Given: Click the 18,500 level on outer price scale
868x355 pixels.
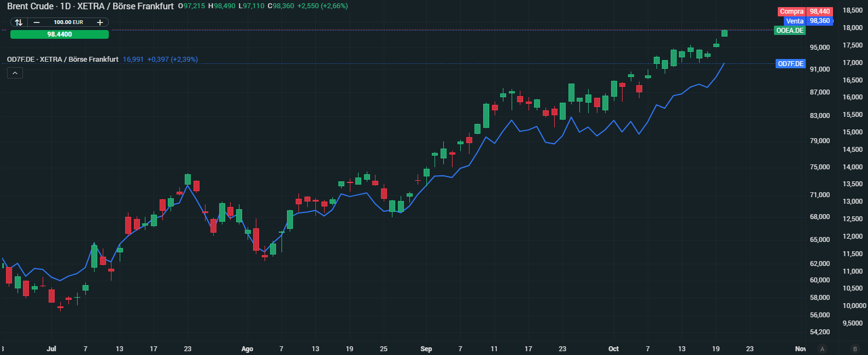Looking at the screenshot, I should click(x=853, y=10).
